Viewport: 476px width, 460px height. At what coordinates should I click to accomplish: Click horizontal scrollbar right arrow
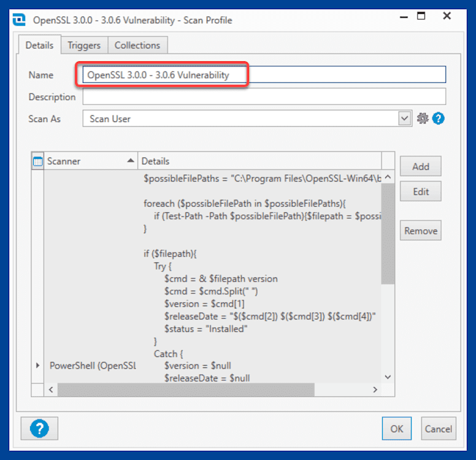tap(375, 389)
